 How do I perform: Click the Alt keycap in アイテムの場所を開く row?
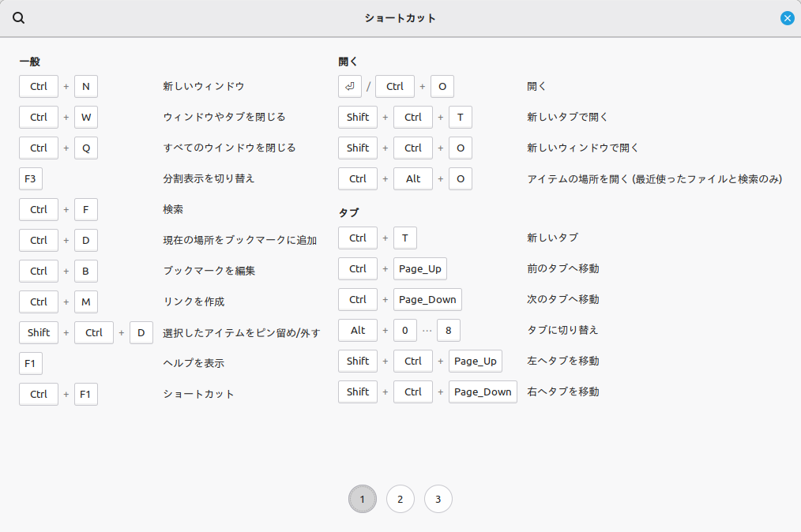[x=413, y=178]
